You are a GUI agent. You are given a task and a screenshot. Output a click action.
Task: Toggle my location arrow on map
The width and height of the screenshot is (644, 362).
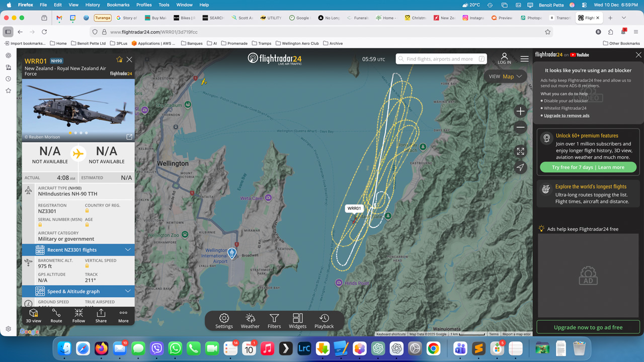pyautogui.click(x=520, y=167)
